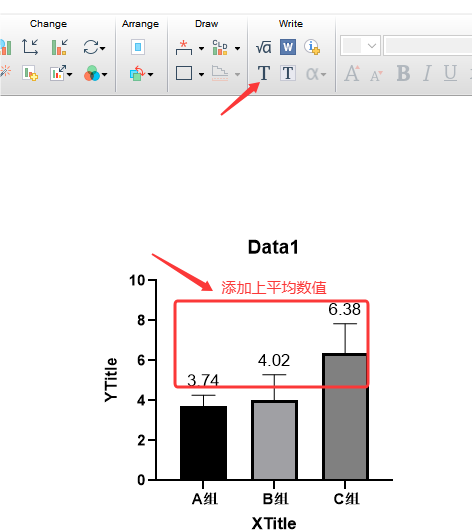The height and width of the screenshot is (532, 472).
Task: Select the light gray B组 bar
Action: (x=274, y=440)
